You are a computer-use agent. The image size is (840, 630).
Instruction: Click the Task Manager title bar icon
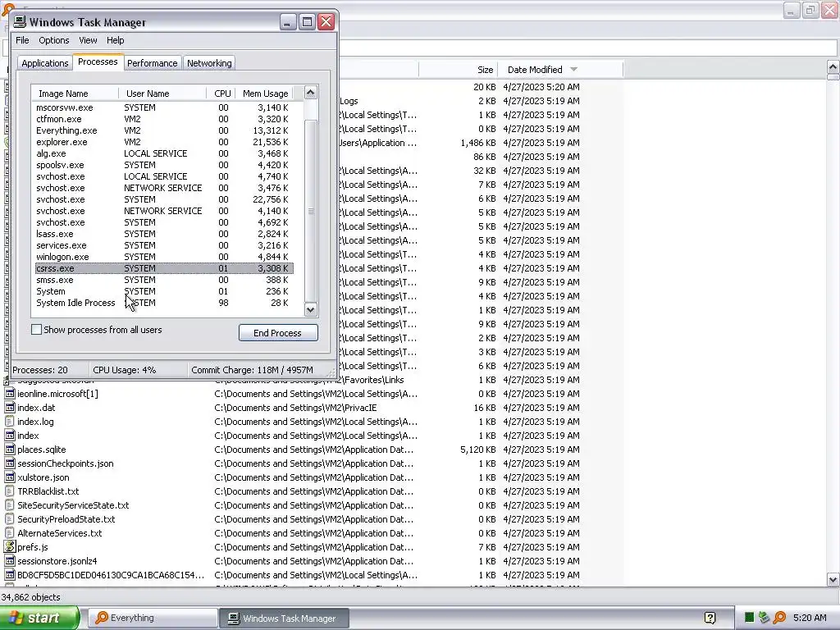(20, 21)
